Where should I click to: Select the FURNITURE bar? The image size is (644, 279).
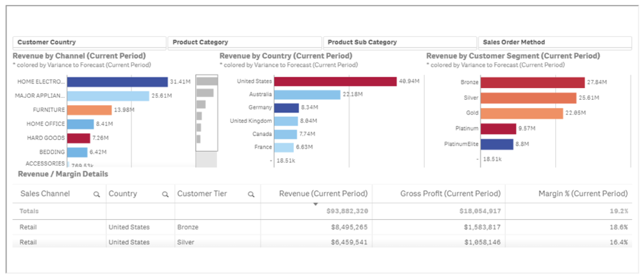[x=89, y=110]
